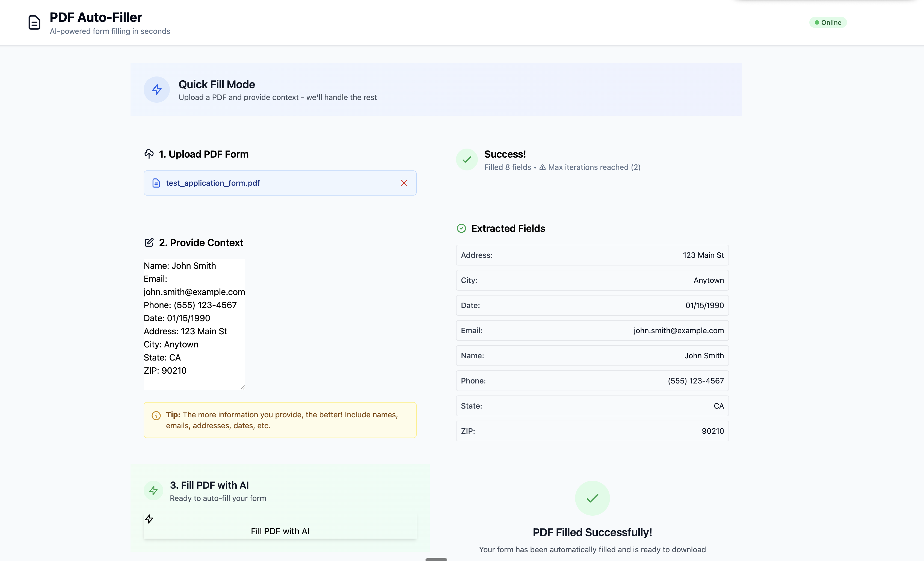Click the warning triangle next to Max iterations reached
924x561 pixels.
click(x=542, y=168)
